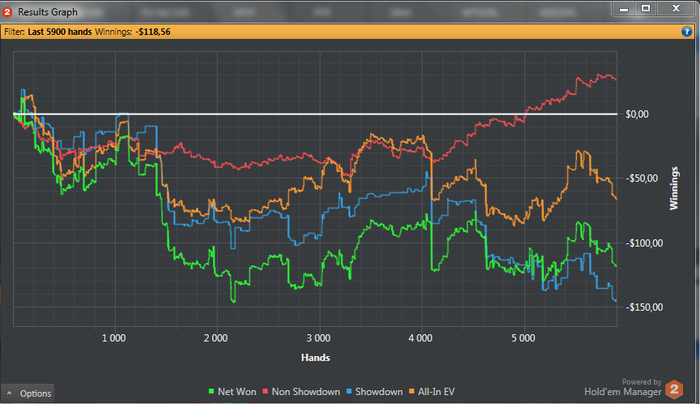Screen dimensions: 700x404
Task: Click the 3 000 hands axis label
Action: click(318, 338)
